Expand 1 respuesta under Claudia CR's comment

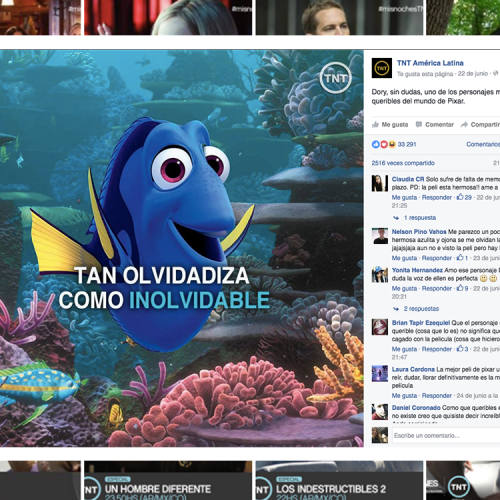pyautogui.click(x=420, y=218)
